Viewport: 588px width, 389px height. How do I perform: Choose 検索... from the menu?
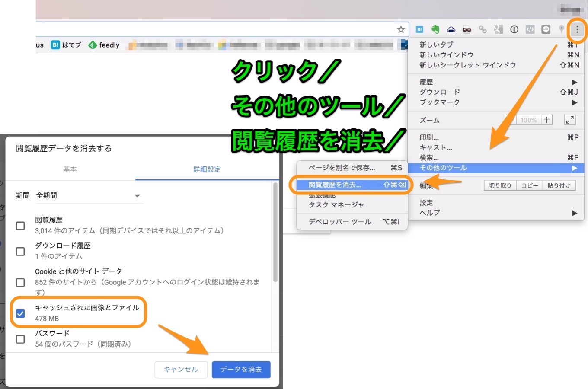point(496,158)
